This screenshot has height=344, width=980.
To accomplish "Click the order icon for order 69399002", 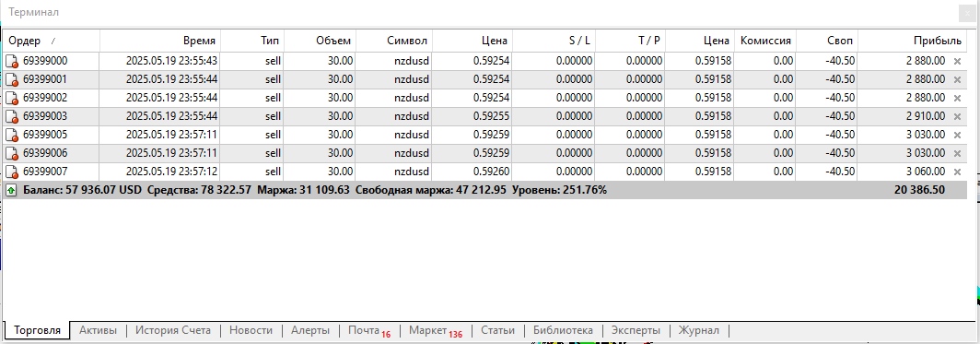I will click(x=12, y=98).
